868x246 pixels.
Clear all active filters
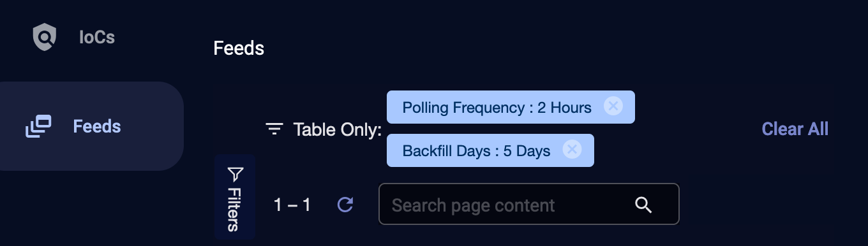[795, 129]
